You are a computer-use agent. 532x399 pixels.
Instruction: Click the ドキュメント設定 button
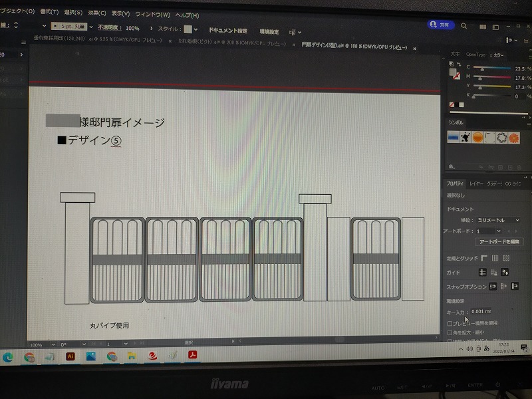[227, 31]
